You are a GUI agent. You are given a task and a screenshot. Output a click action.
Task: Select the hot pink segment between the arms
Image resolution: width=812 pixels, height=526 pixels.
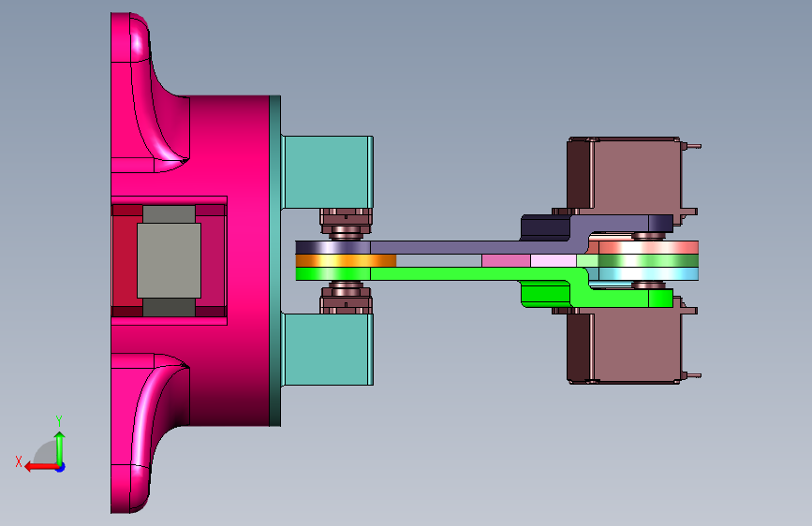[506, 260]
